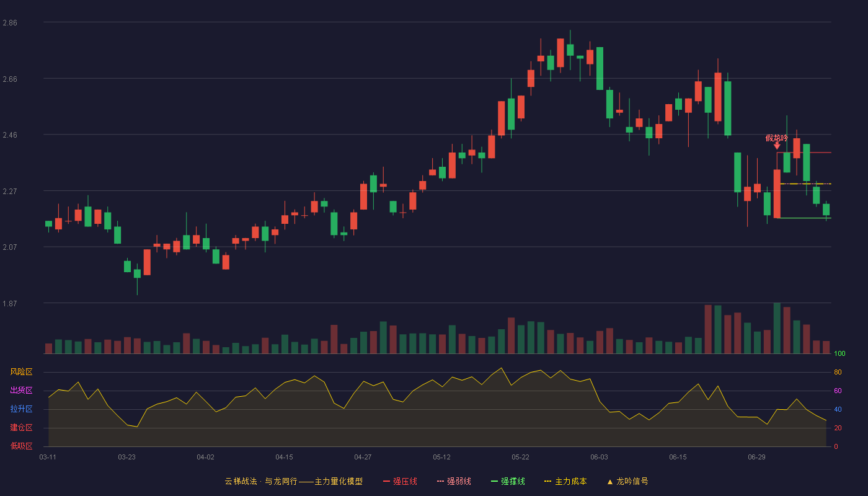Click the 04-15 date label
Image resolution: width=868 pixels, height=496 pixels.
[284, 457]
